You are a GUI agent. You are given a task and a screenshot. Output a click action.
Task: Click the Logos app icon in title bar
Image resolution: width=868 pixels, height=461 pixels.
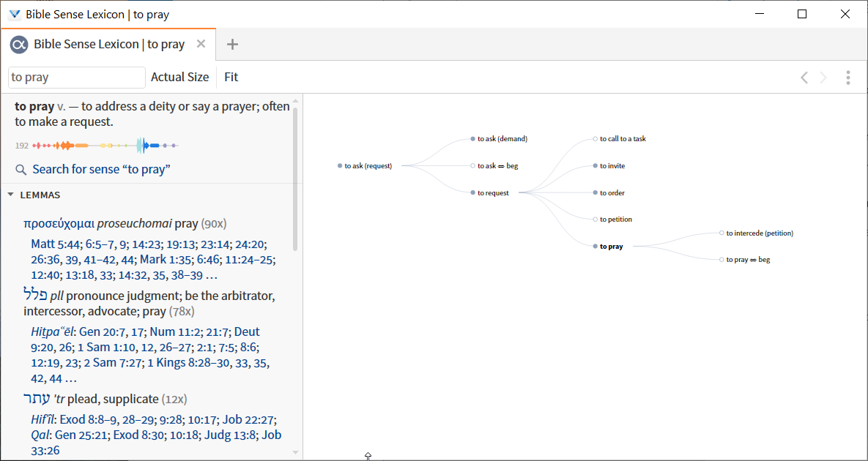(15, 15)
